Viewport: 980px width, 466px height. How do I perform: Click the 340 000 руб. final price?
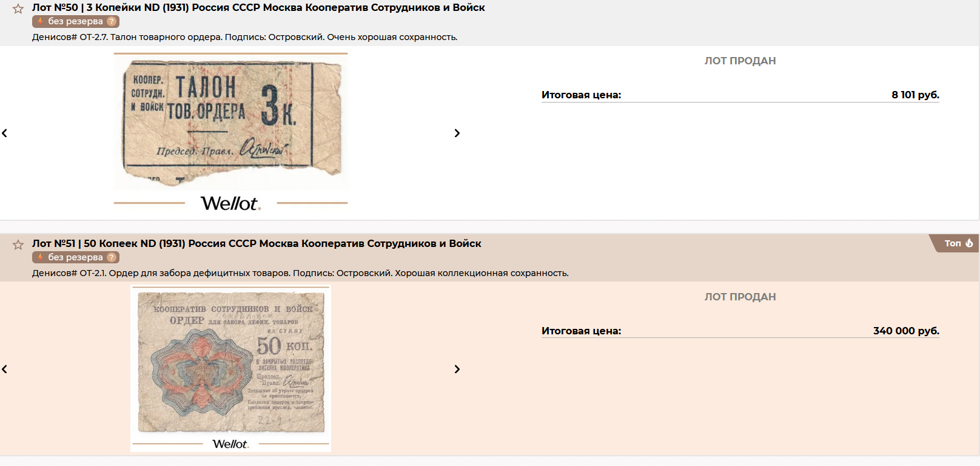[906, 331]
